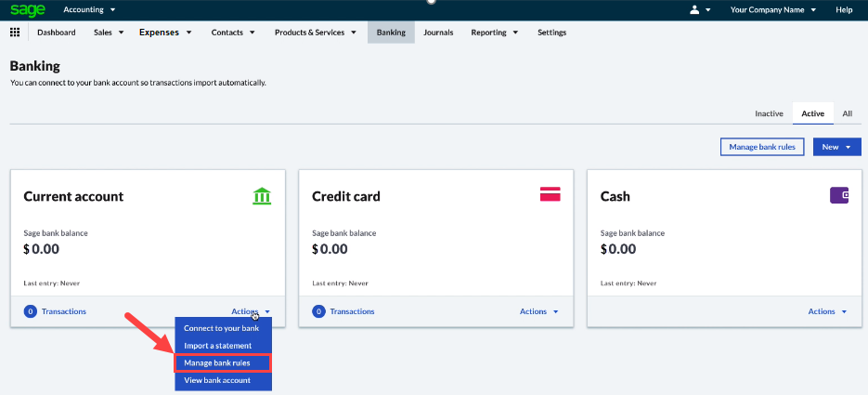
Task: Expand Cash Actions dropdown
Action: click(x=828, y=311)
